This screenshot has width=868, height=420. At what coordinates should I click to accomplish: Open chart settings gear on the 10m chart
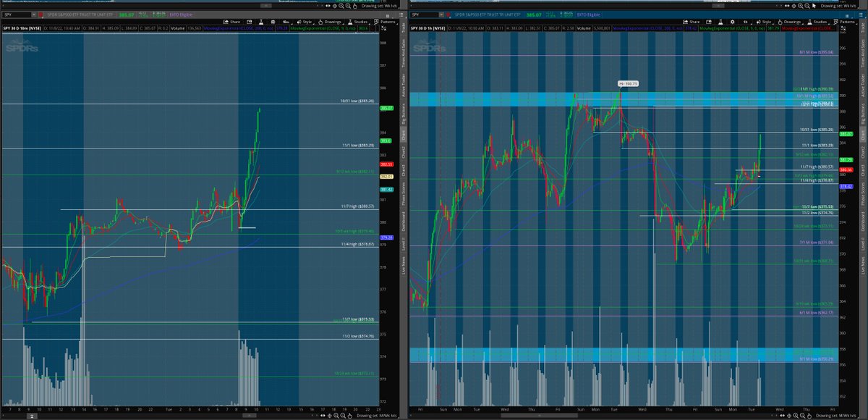tap(273, 22)
